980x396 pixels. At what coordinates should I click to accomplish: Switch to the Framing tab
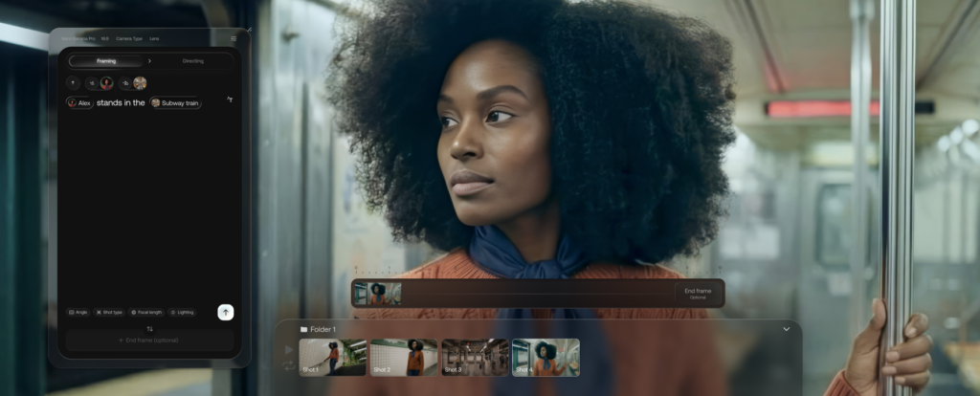coord(106,61)
